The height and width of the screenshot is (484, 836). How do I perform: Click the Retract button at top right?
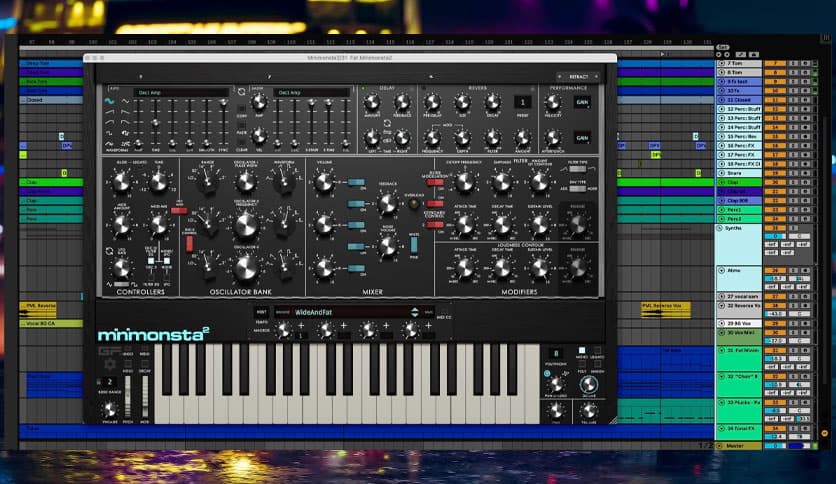578,77
